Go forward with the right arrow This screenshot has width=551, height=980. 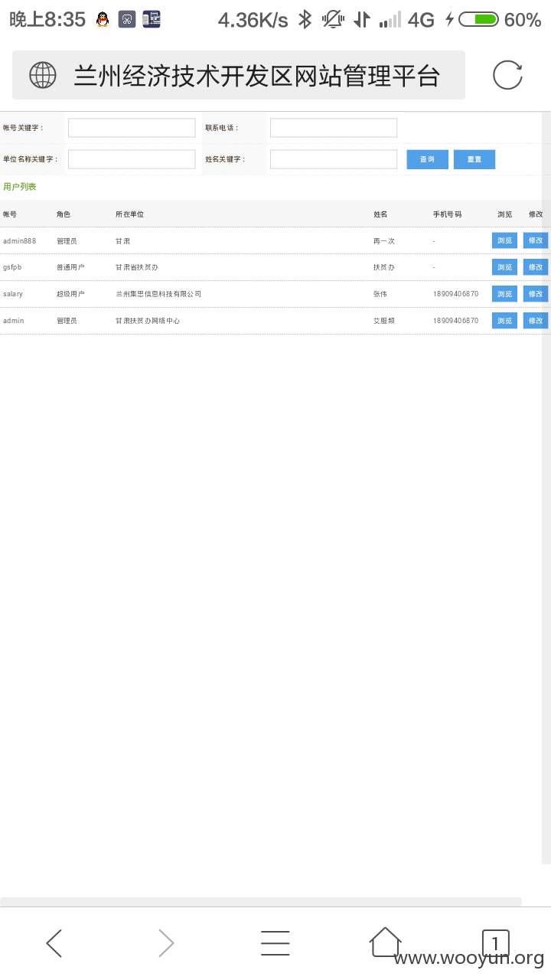(x=166, y=943)
